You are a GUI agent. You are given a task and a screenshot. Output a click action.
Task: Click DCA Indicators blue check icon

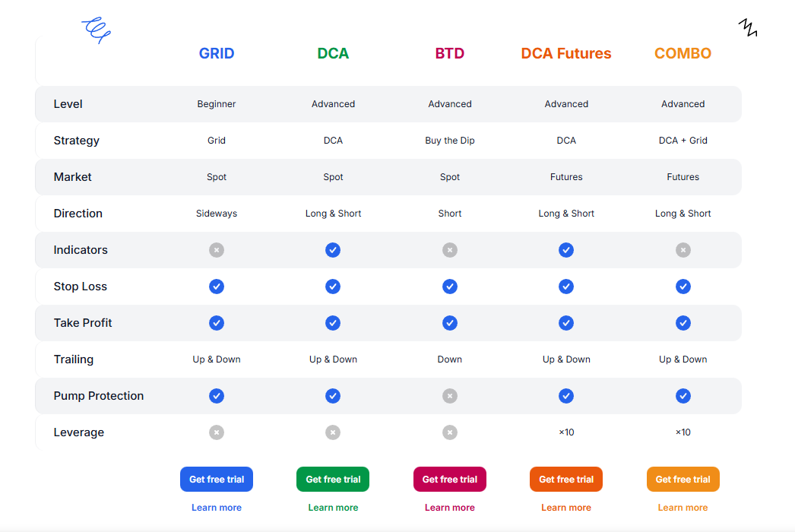(333, 250)
